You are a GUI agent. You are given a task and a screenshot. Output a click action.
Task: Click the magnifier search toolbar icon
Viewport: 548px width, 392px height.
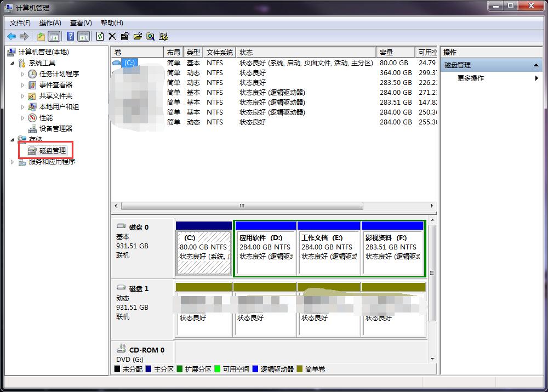(150, 36)
